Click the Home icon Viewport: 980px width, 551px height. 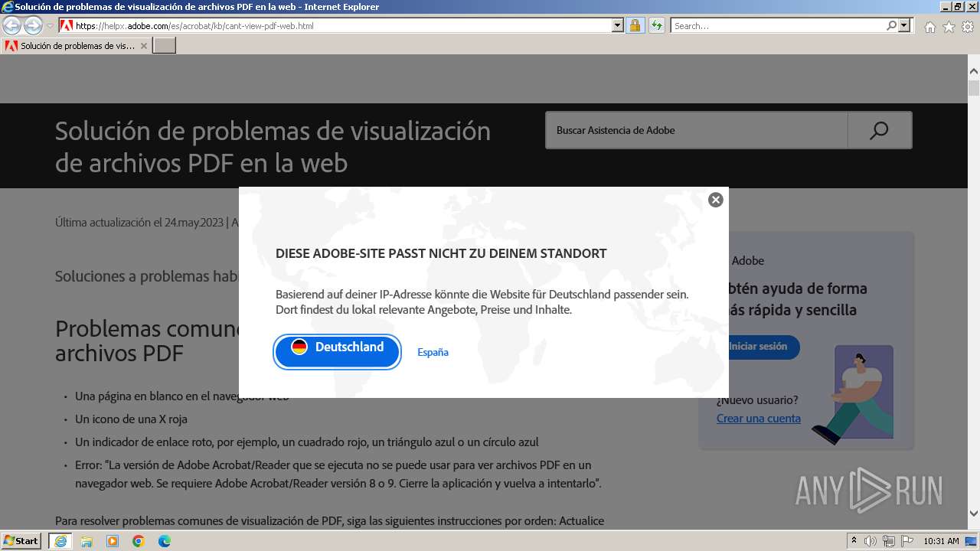(929, 27)
